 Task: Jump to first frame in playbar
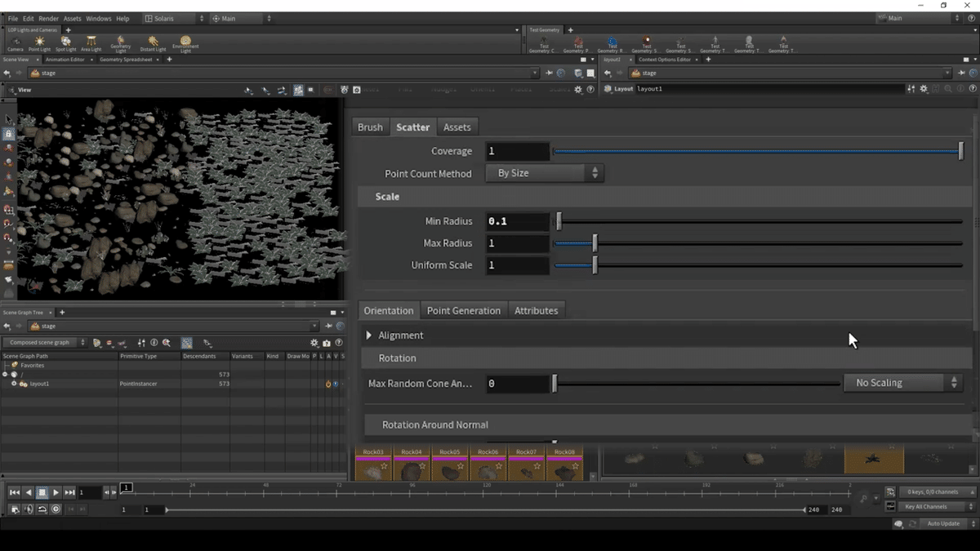coord(14,492)
